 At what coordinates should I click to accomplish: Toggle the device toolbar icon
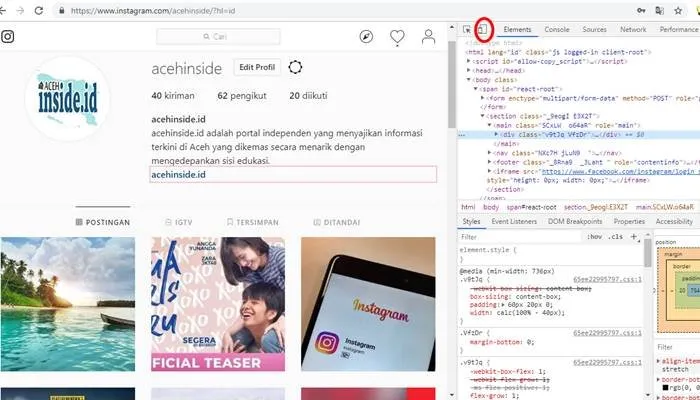coord(483,29)
